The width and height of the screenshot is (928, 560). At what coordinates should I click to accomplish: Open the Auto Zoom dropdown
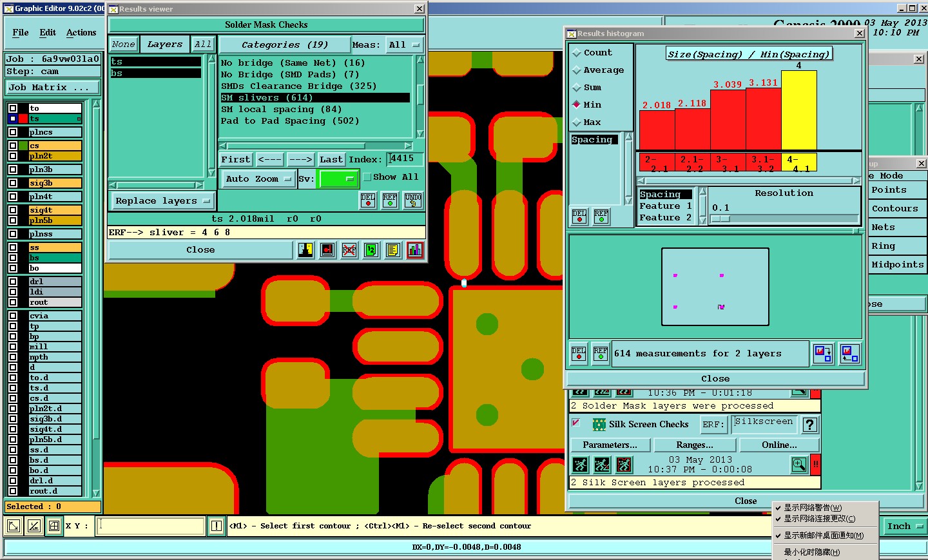click(x=258, y=179)
